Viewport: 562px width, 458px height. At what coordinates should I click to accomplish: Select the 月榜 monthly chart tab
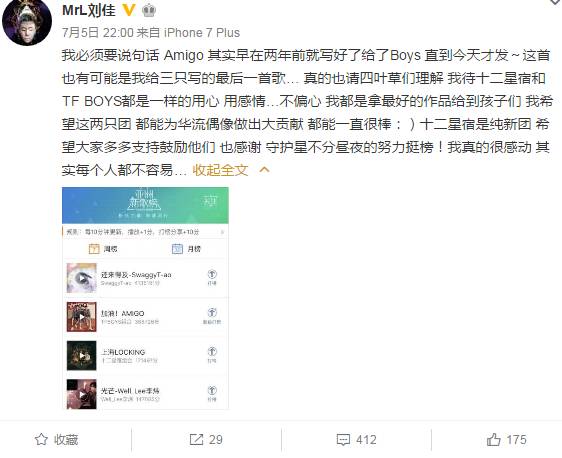pos(187,249)
